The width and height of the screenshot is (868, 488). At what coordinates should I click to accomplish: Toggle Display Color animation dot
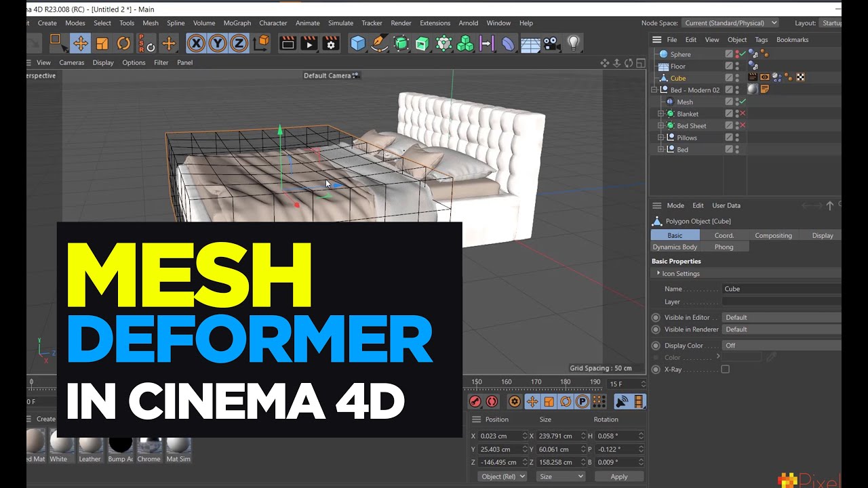point(656,346)
